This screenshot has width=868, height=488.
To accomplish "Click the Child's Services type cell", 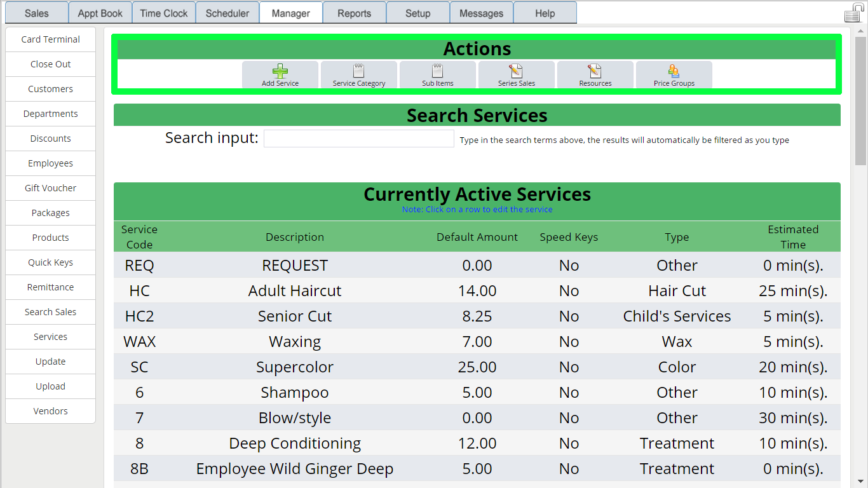I will pos(677,316).
